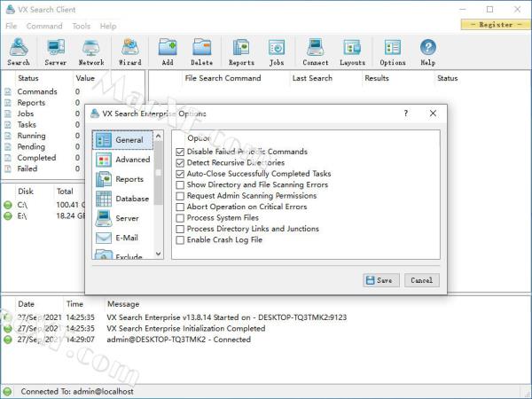Click sidebar scroll down arrow
This screenshot has width=532, height=399.
(x=158, y=254)
